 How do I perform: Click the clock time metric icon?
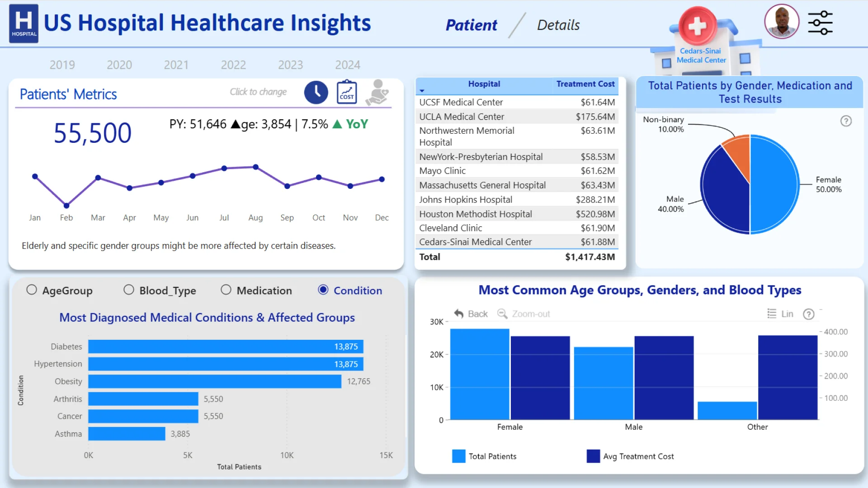pyautogui.click(x=316, y=92)
